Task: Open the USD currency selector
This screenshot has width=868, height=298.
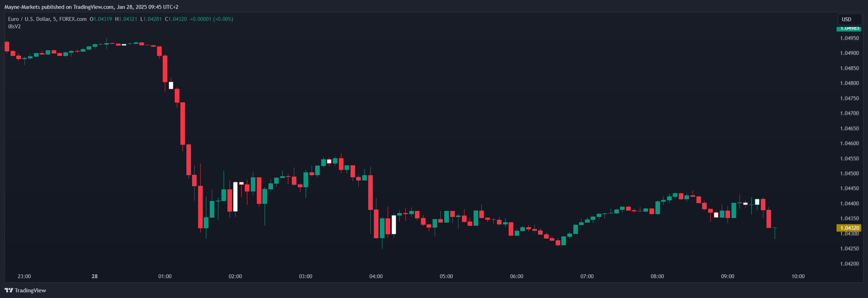Action: click(x=849, y=19)
